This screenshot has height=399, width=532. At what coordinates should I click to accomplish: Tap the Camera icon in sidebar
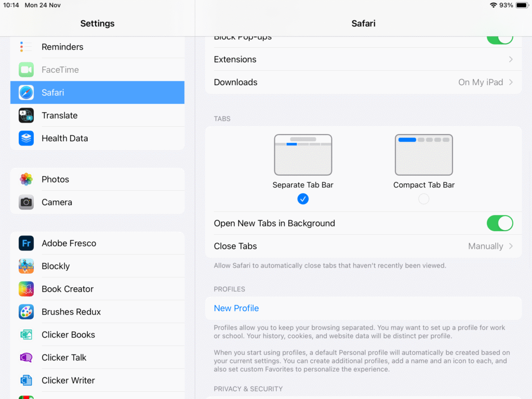pyautogui.click(x=26, y=202)
